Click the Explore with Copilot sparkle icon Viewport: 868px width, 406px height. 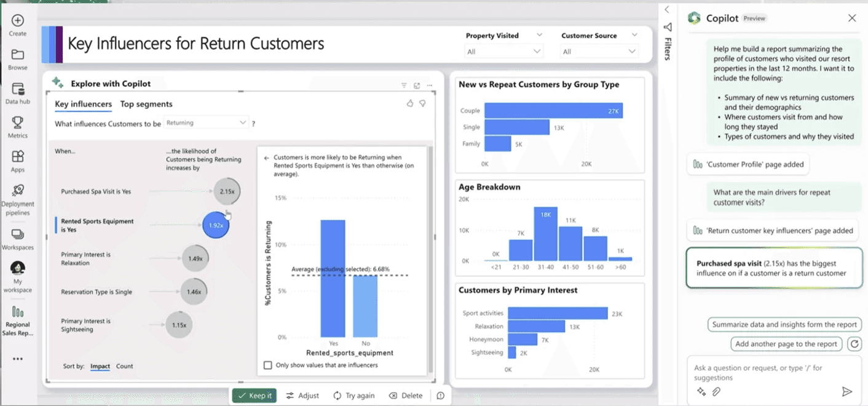pos(58,83)
